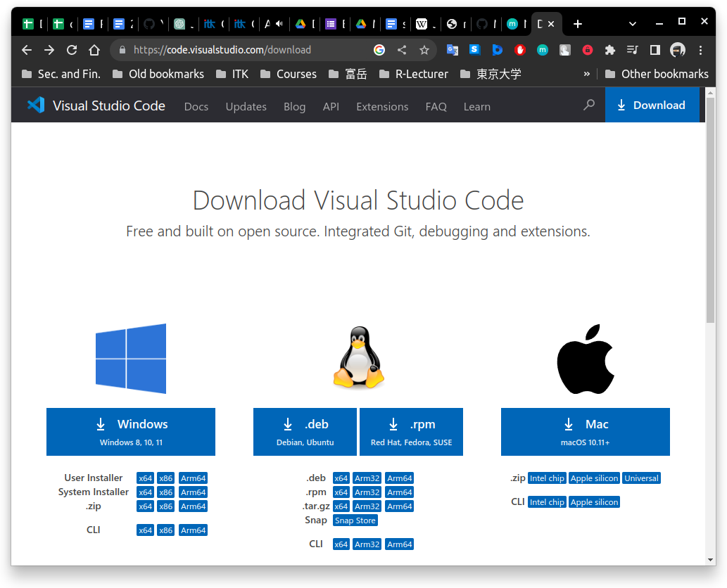727x588 pixels.
Task: Open the API menu item
Action: [331, 107]
